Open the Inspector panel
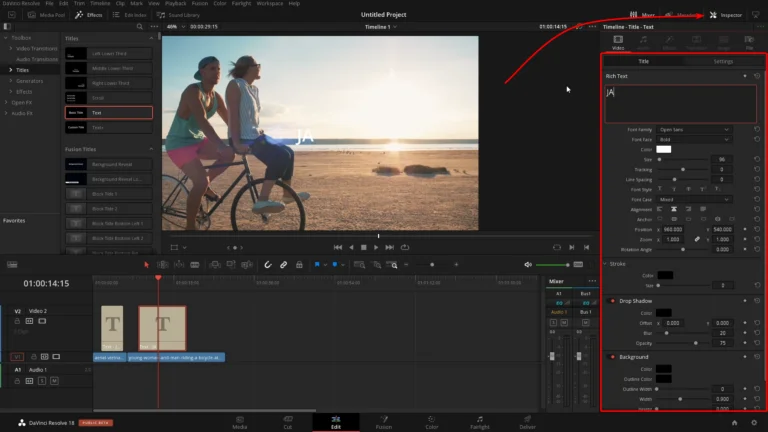 coord(726,15)
